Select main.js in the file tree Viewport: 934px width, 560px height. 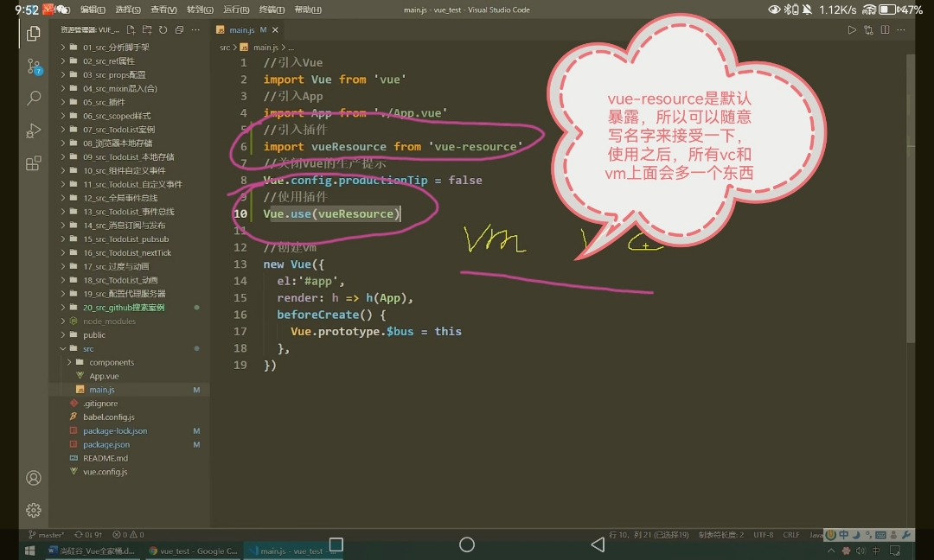pos(129,389)
